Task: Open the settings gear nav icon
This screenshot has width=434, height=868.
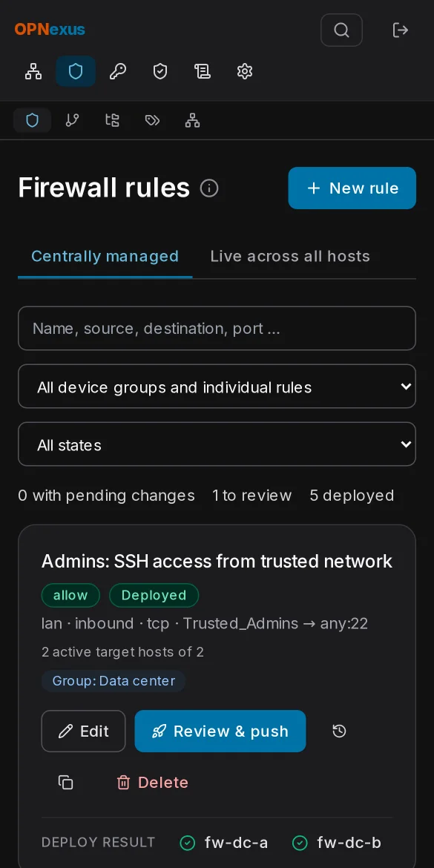Action: click(245, 71)
